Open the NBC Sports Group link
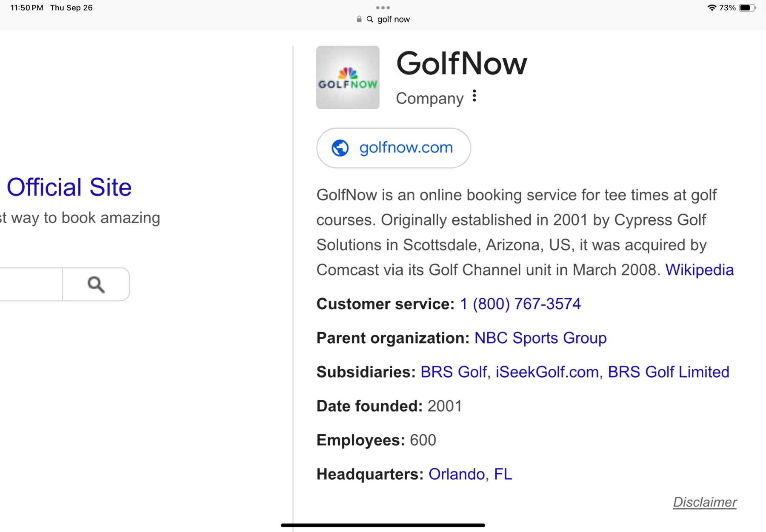766x532 pixels. click(x=540, y=338)
